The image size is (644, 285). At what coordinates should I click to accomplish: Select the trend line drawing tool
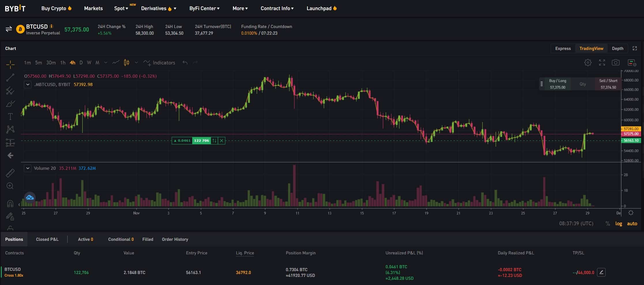click(10, 77)
